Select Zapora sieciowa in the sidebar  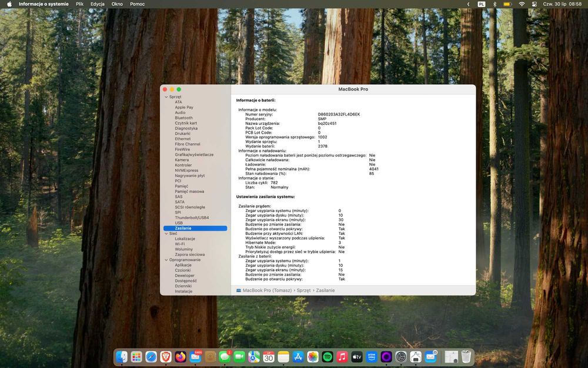(x=189, y=254)
